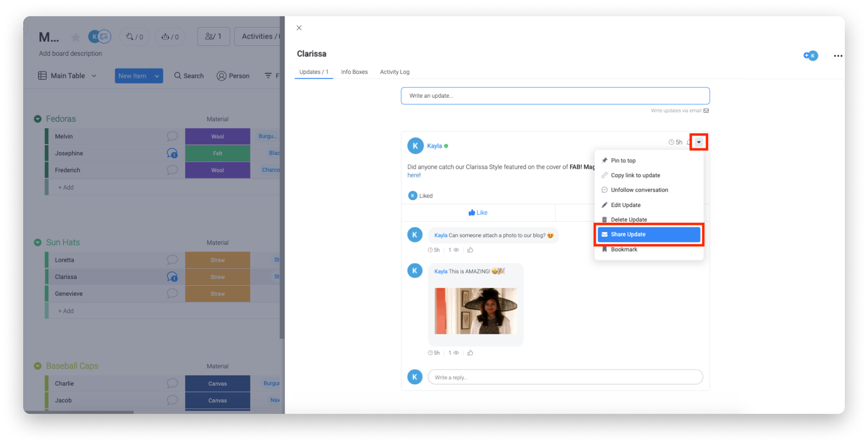Select Bookmark from the menu
Image resolution: width=868 pixels, height=444 pixels.
pos(649,249)
